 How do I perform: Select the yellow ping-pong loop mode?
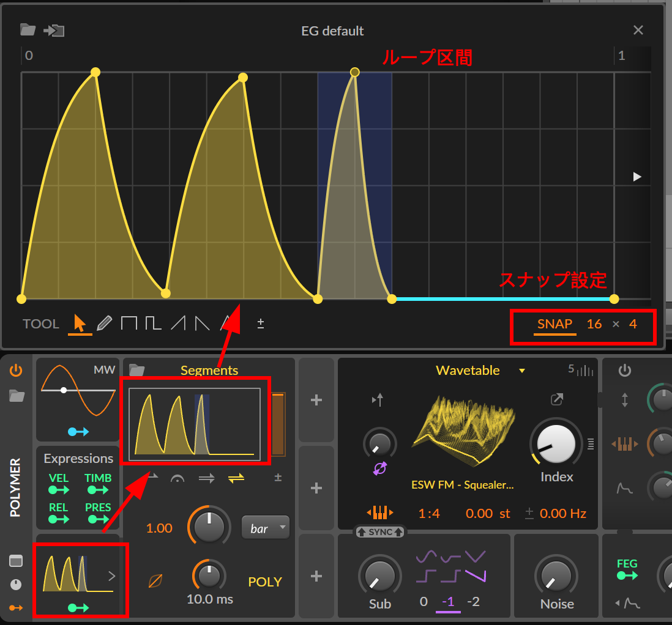coord(236,478)
